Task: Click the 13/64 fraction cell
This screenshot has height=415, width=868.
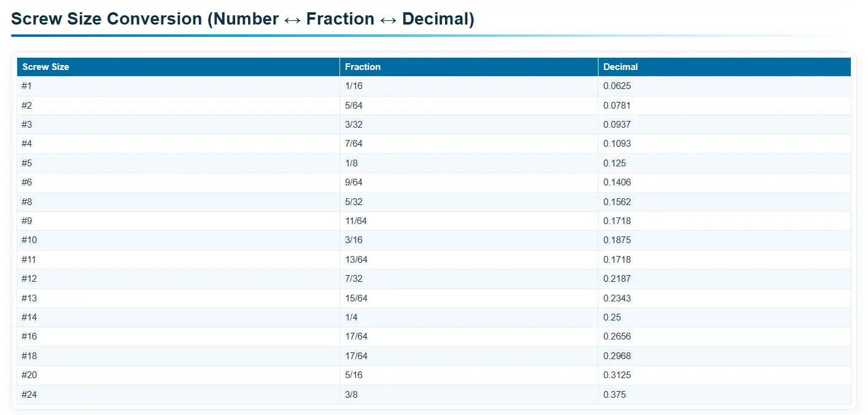Action: click(356, 260)
